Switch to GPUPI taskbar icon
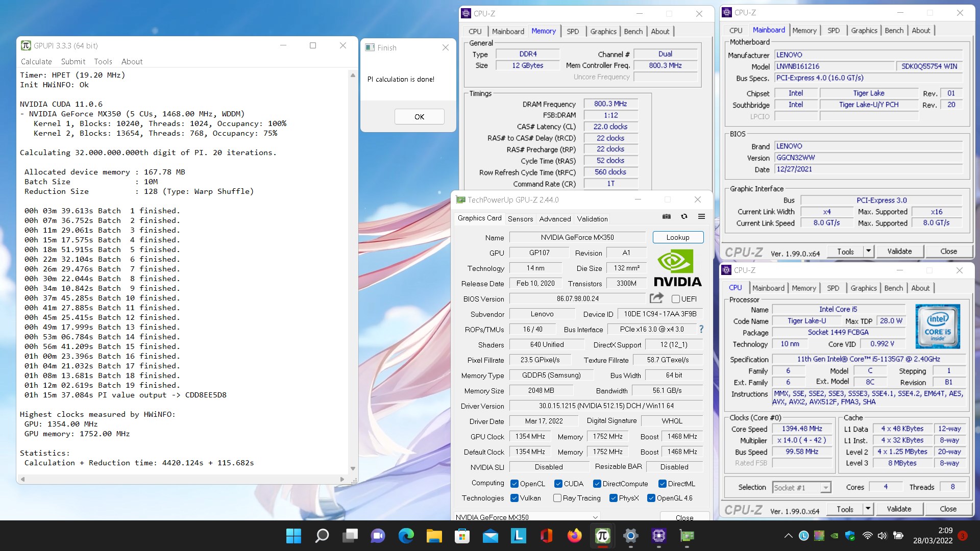The height and width of the screenshot is (551, 980). pyautogui.click(x=603, y=536)
